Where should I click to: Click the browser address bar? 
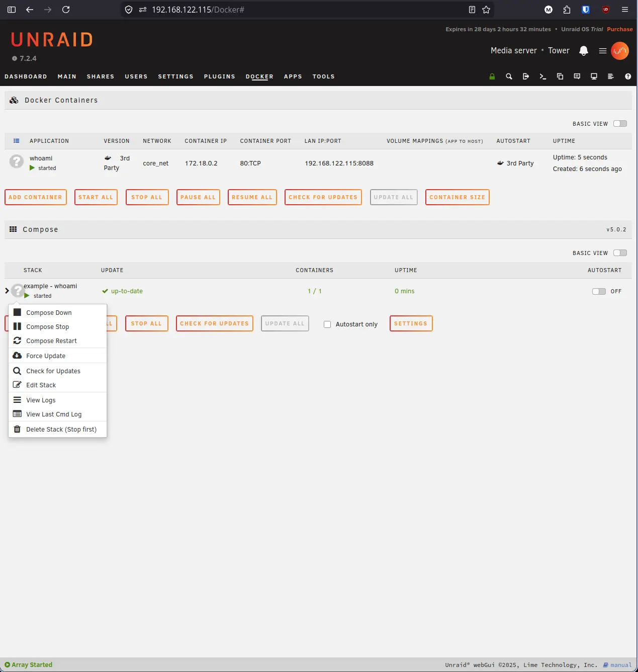[x=307, y=10]
